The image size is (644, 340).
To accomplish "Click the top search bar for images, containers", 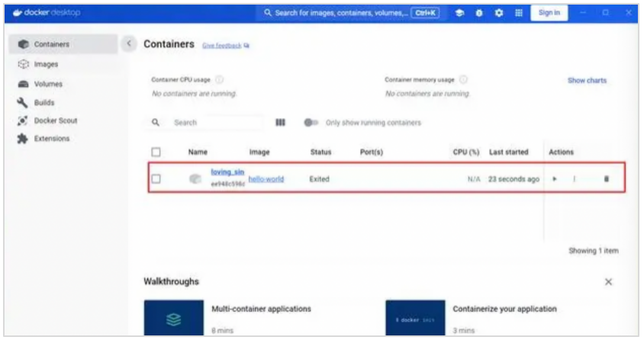I will 352,13.
